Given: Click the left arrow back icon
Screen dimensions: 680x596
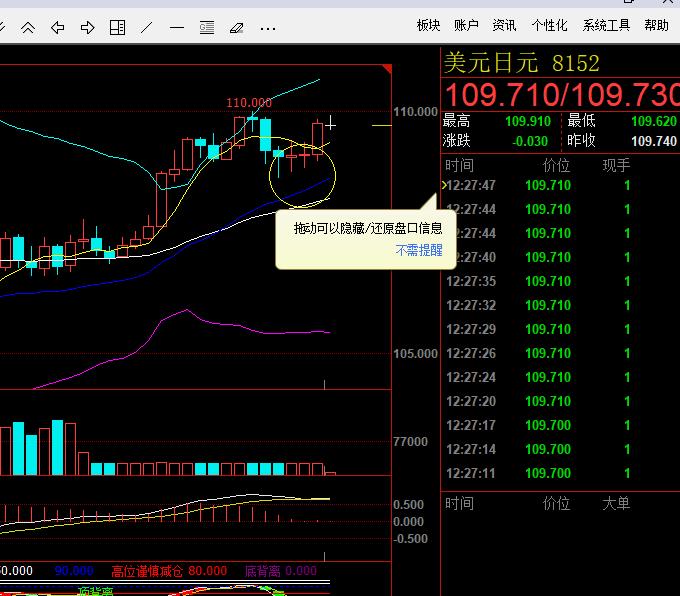Looking at the screenshot, I should click(57, 27).
